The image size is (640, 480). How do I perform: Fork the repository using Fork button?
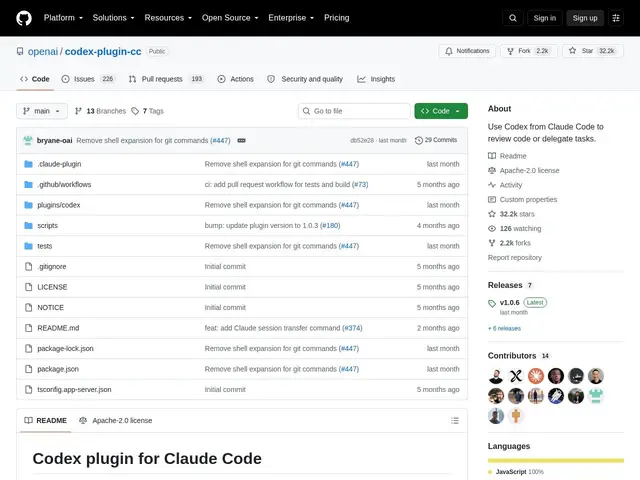coord(529,51)
